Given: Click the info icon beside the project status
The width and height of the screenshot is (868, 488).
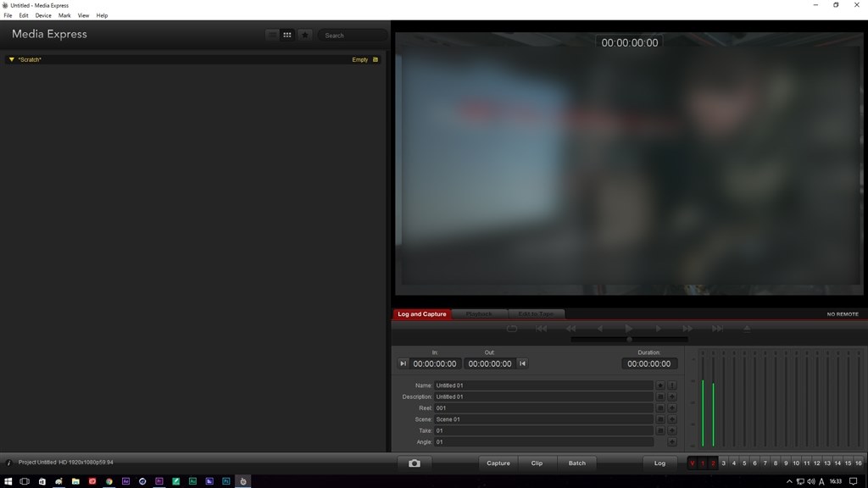Looking at the screenshot, I should pos(8,463).
